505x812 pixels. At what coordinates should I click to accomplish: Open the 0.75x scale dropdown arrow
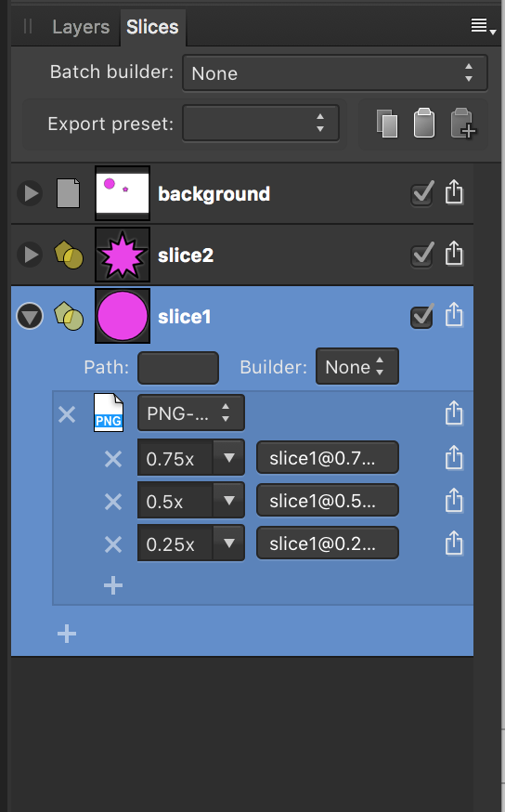click(x=228, y=458)
